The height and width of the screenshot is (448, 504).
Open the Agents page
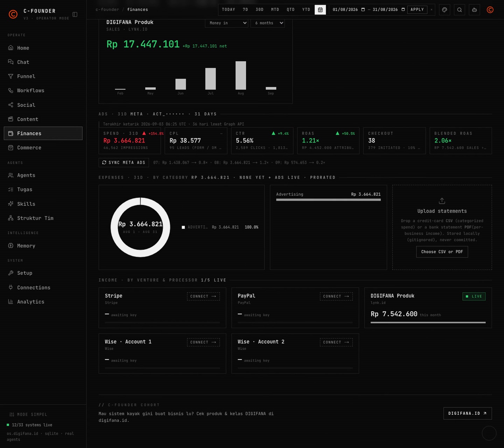coord(43,175)
